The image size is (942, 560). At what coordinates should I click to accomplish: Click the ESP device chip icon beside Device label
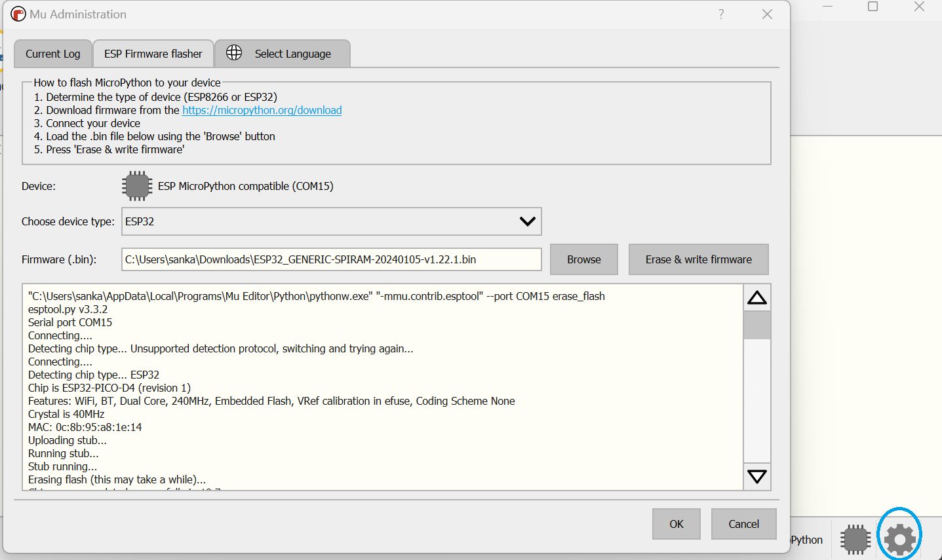(137, 186)
